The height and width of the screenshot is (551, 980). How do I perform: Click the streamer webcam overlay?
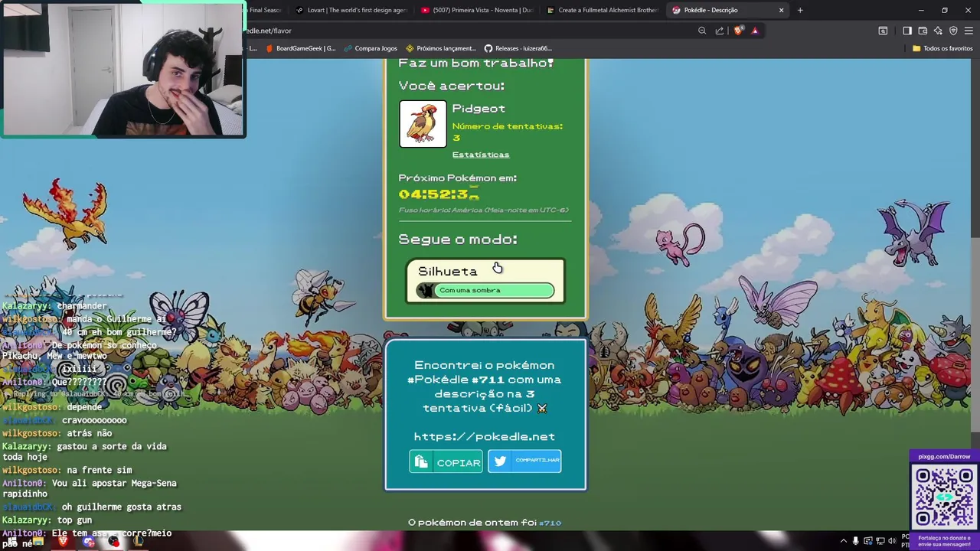(122, 69)
